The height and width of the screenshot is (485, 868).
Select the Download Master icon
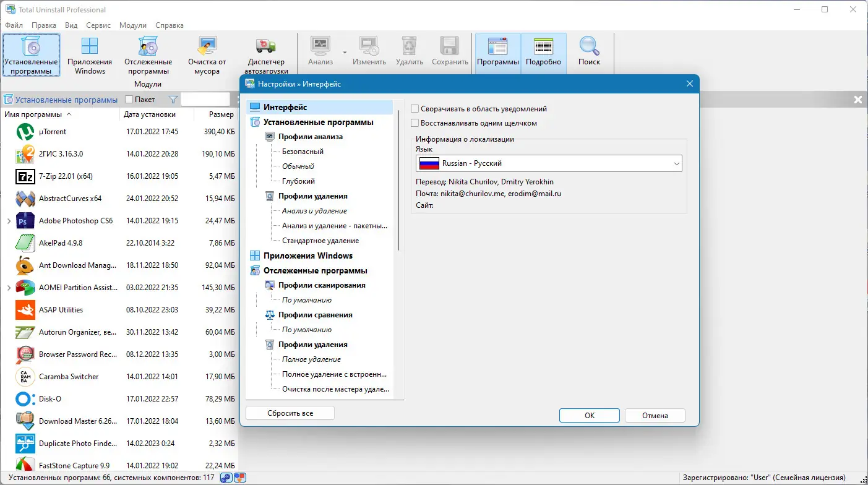pyautogui.click(x=25, y=421)
